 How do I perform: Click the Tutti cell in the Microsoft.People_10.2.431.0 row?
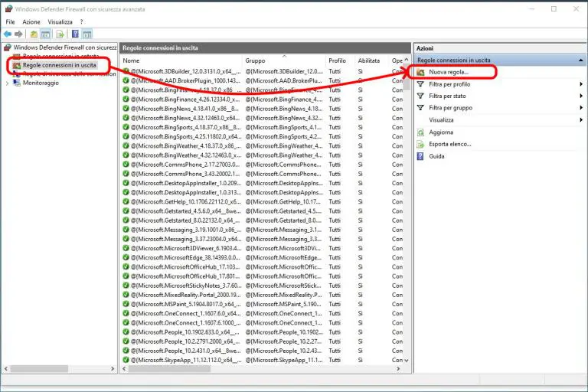(x=335, y=351)
